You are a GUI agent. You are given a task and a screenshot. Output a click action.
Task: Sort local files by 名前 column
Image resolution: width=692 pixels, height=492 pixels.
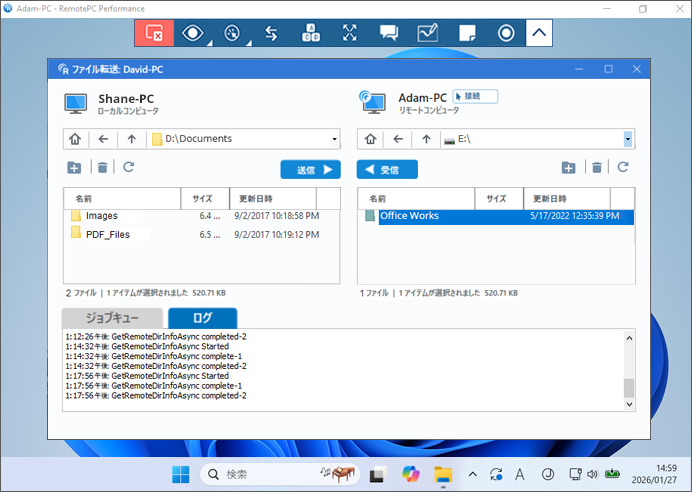122,199
